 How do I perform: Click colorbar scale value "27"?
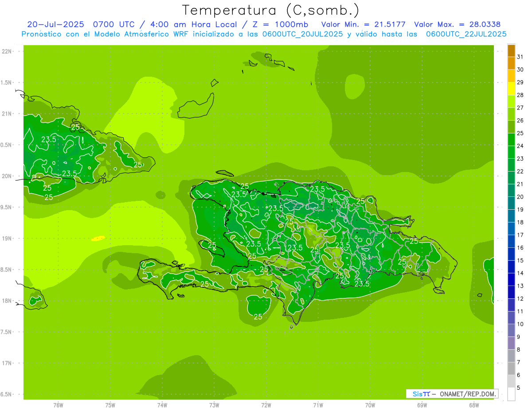coord(520,107)
